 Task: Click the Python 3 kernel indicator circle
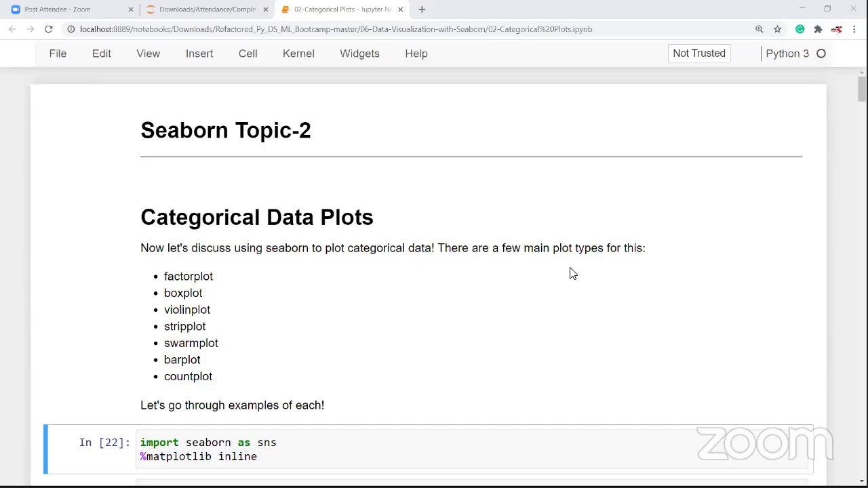tap(821, 54)
